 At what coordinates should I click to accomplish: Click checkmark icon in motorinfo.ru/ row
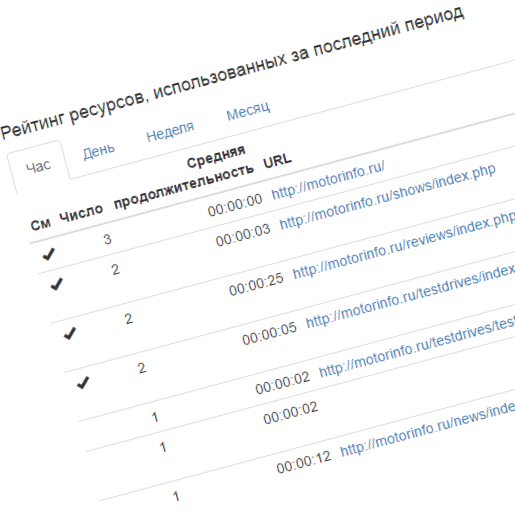click(49, 254)
